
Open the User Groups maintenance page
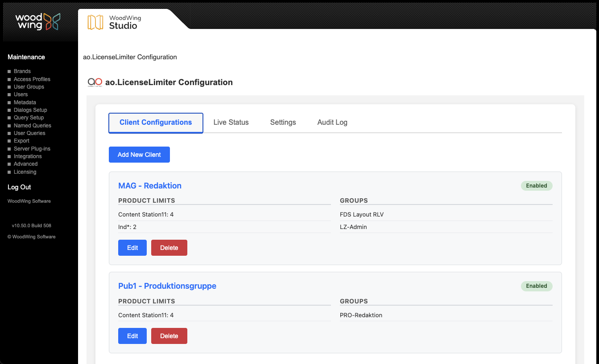[x=29, y=87]
